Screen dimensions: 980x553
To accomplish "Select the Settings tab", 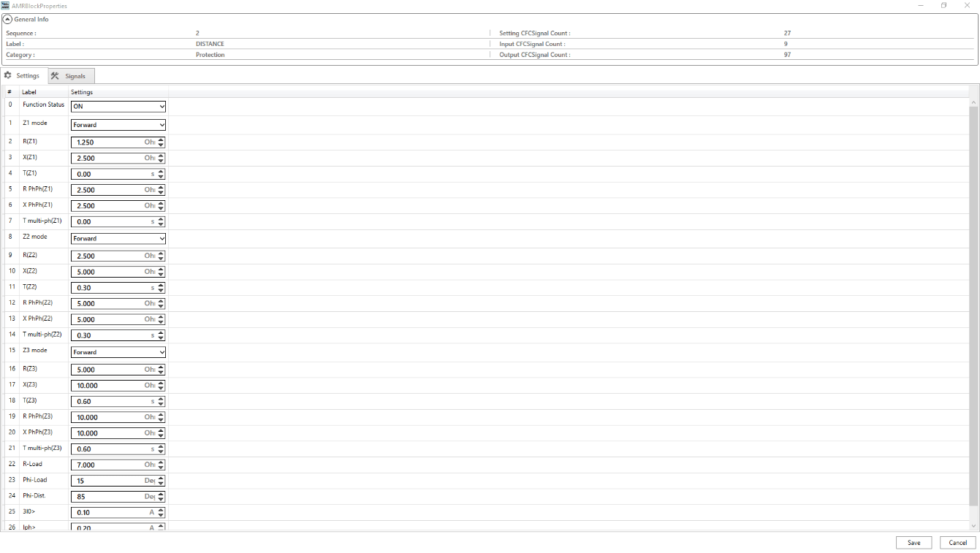I will tap(23, 76).
